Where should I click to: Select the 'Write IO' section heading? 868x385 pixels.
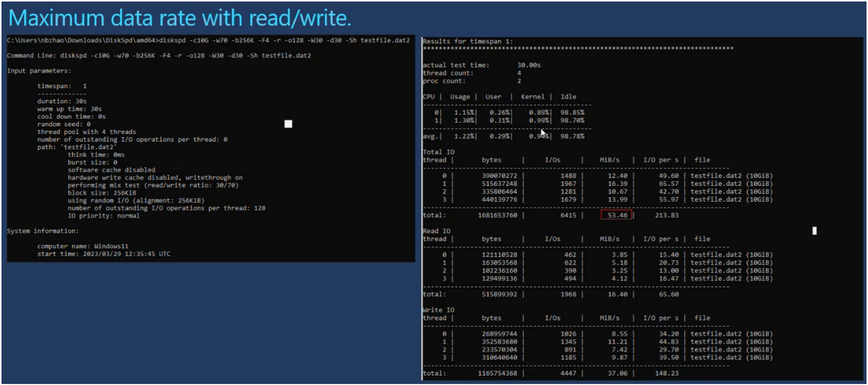pyautogui.click(x=438, y=310)
